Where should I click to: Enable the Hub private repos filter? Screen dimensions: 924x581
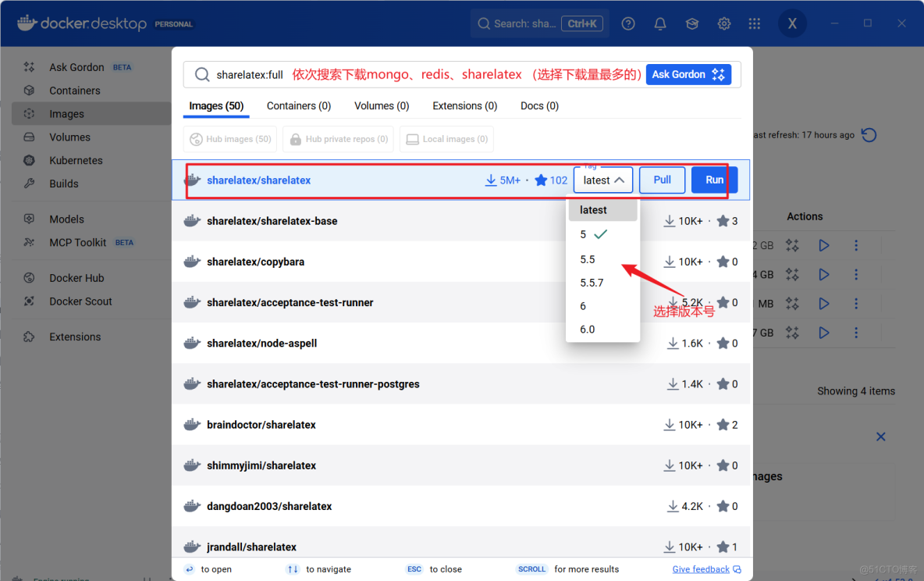click(338, 139)
